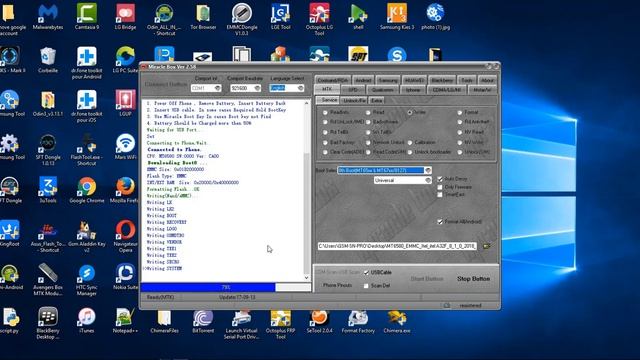Open the Comport COM1 dropdown
This screenshot has height=360, width=640.
click(x=206, y=88)
